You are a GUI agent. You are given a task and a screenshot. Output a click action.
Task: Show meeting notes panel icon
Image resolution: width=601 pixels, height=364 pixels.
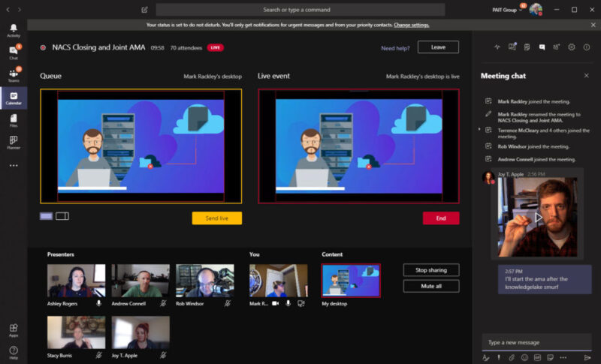pos(527,47)
